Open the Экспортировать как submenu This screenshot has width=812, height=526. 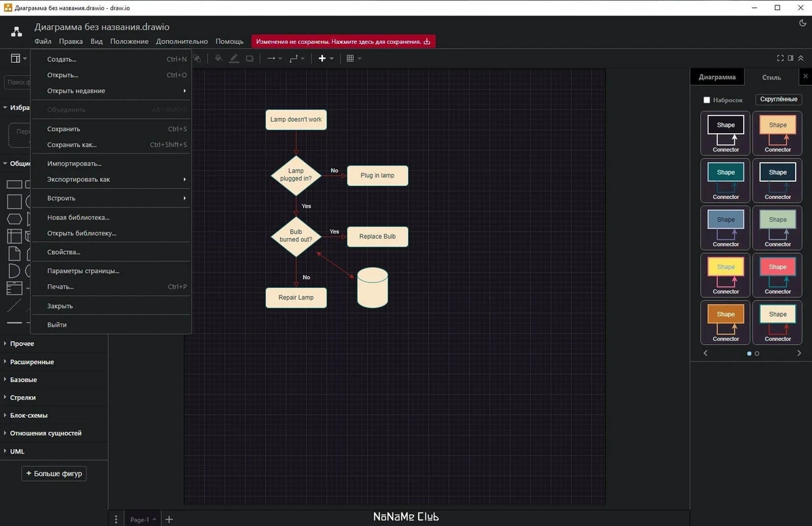111,179
